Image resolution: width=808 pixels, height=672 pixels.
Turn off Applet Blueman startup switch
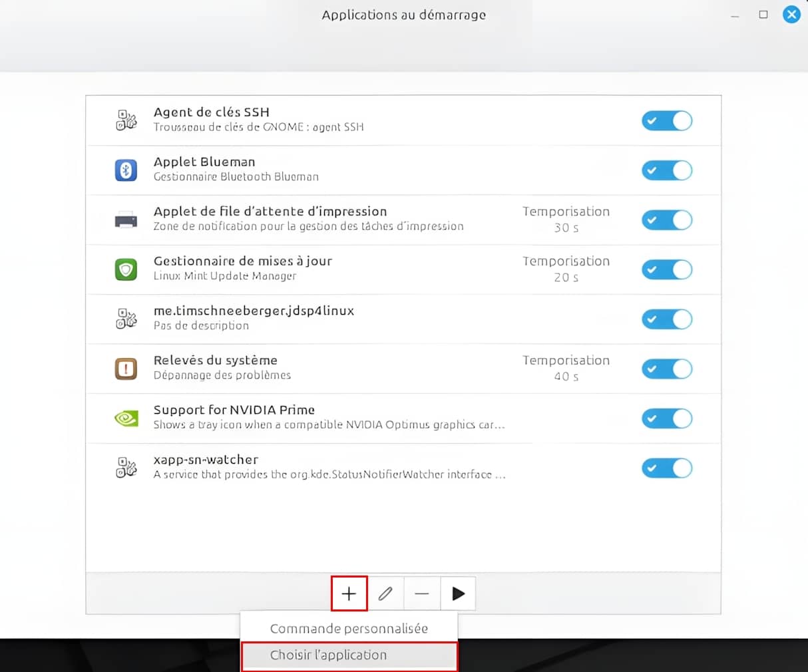click(666, 170)
